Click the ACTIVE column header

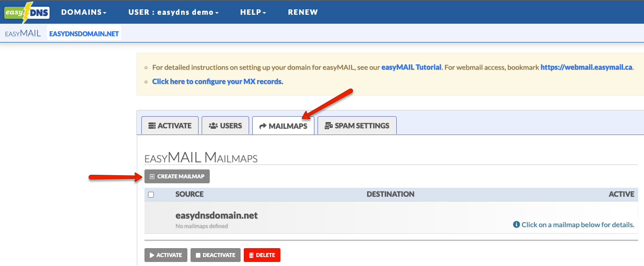pos(622,194)
